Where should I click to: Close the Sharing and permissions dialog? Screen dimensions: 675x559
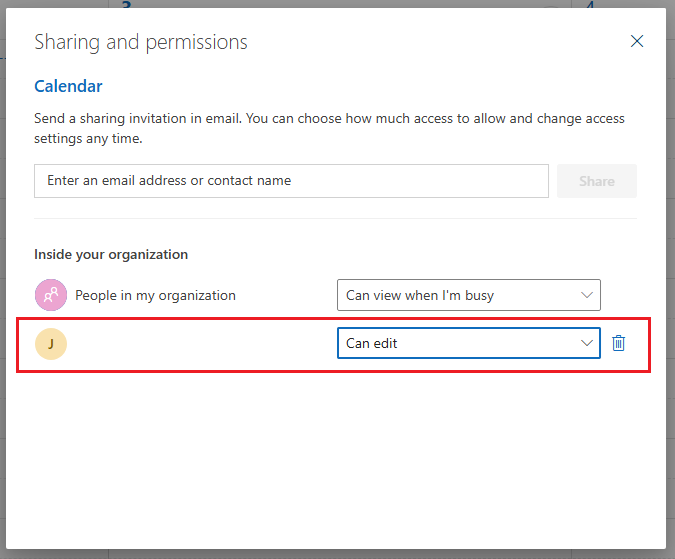tap(637, 41)
